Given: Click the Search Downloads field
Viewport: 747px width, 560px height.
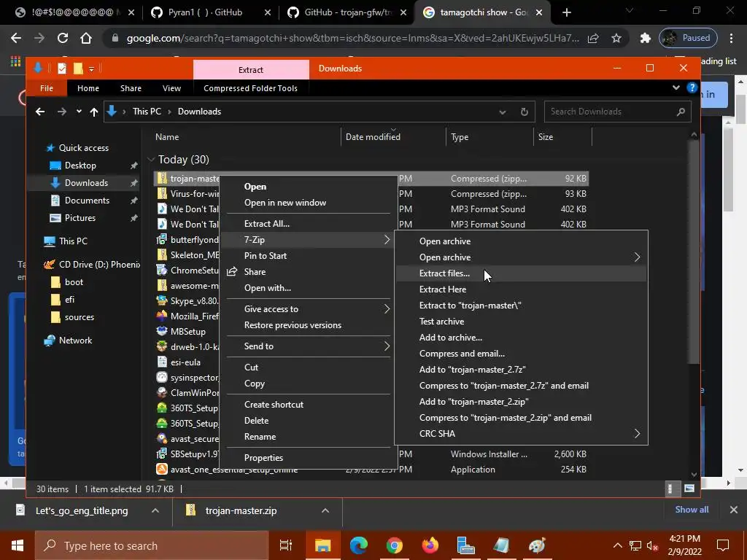Looking at the screenshot, I should pyautogui.click(x=617, y=112).
